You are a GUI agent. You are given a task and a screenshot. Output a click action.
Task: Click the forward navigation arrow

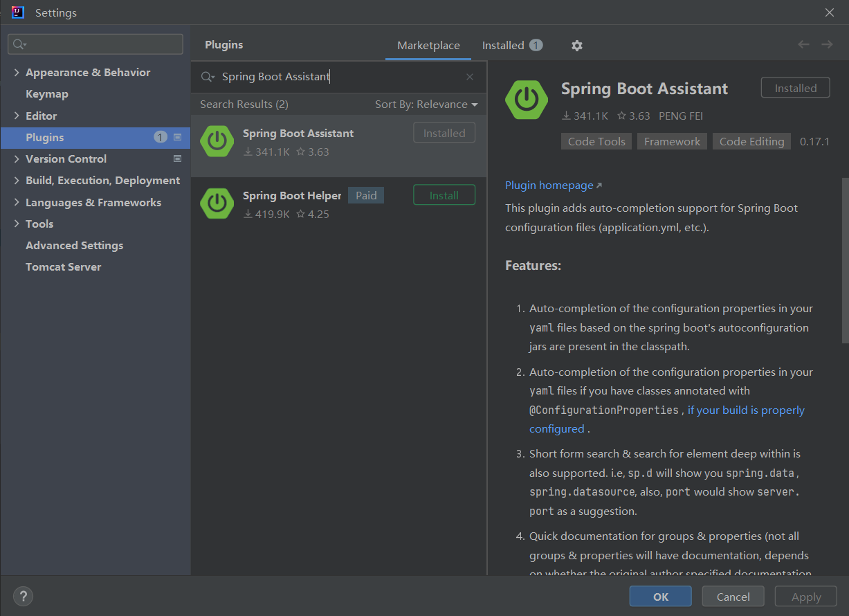pos(827,44)
